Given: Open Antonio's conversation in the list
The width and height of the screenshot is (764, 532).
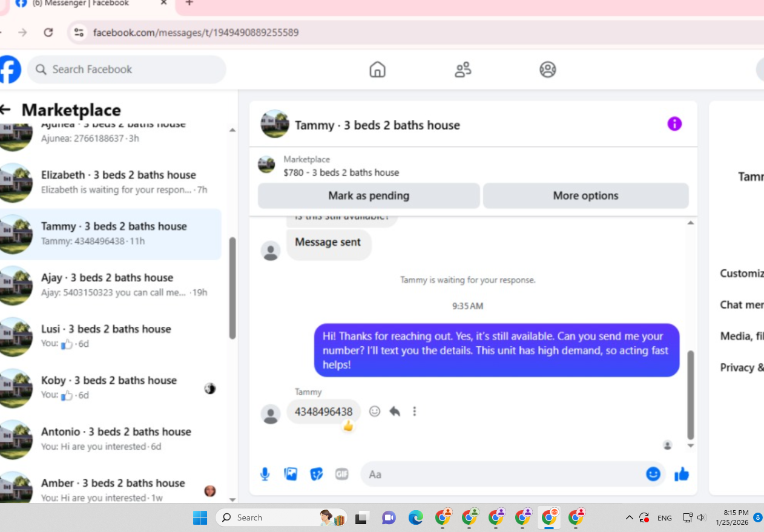Looking at the screenshot, I should [x=111, y=439].
